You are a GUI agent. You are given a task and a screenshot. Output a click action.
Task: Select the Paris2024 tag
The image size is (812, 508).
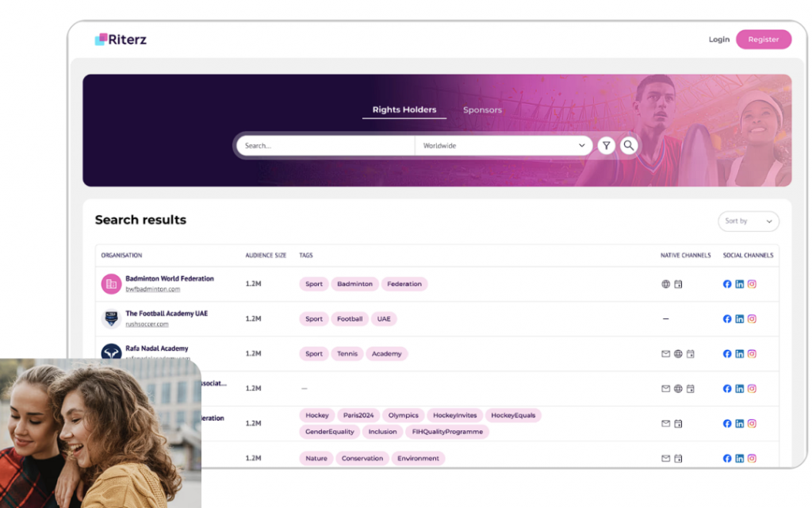(358, 415)
